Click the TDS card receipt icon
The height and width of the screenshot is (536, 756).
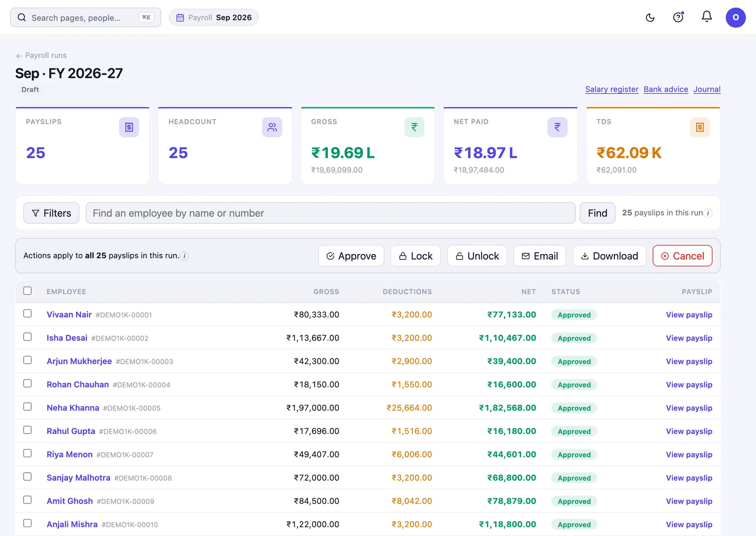coord(700,127)
